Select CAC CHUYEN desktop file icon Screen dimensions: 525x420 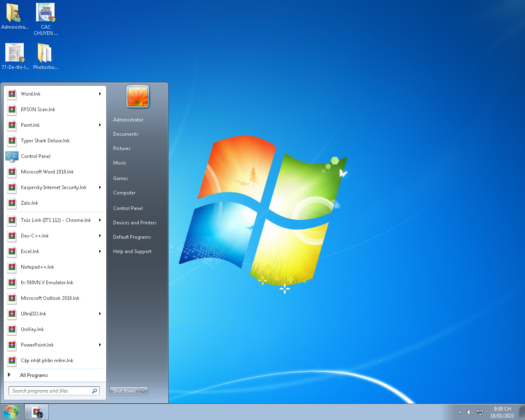click(46, 13)
